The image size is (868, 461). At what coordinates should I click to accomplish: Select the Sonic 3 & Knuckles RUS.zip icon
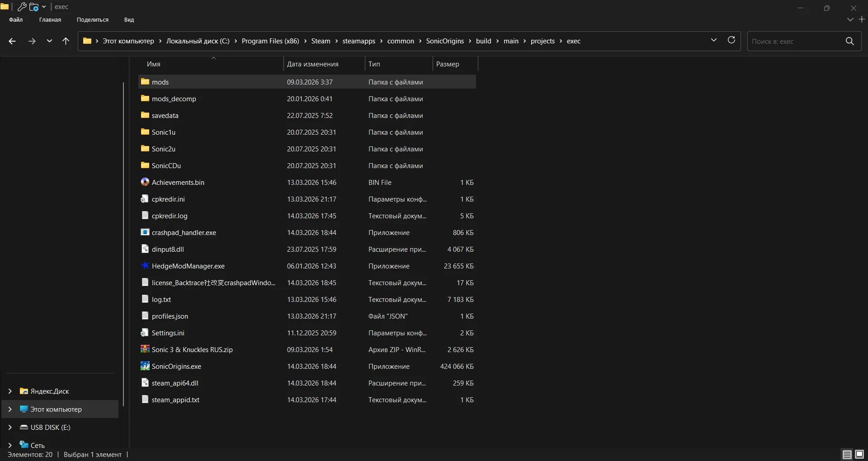click(x=145, y=349)
